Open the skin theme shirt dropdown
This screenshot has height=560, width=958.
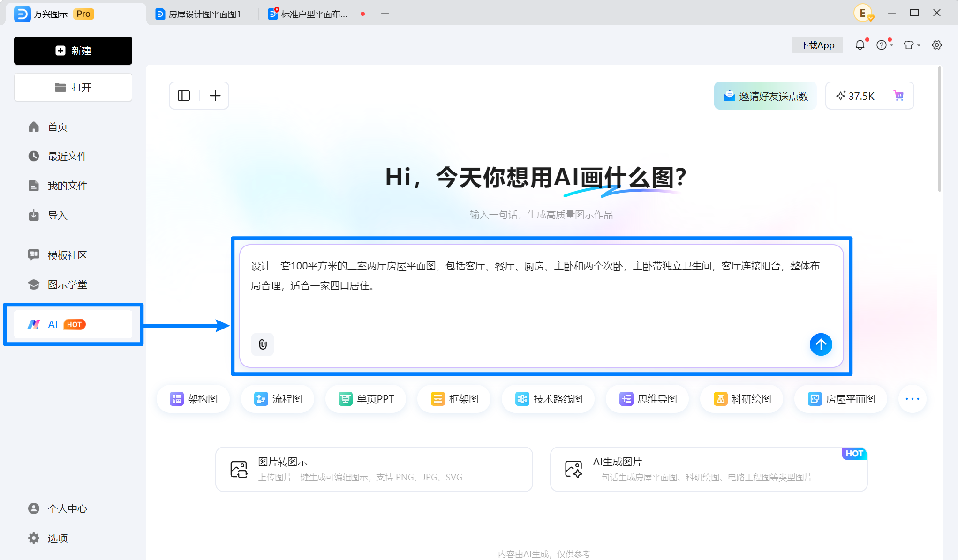(x=912, y=45)
